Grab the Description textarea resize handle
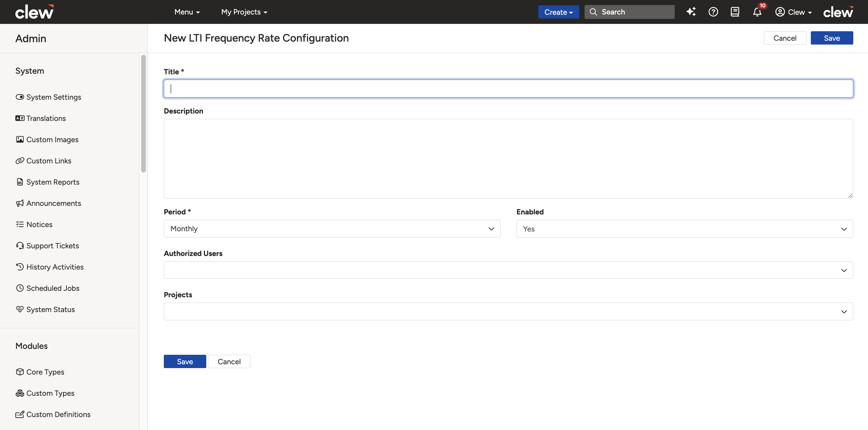 [850, 196]
